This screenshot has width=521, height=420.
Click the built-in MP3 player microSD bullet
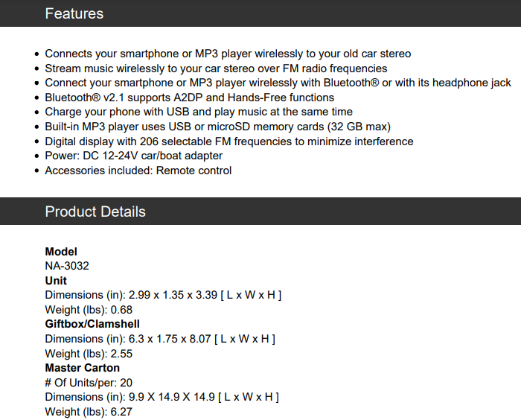[217, 127]
